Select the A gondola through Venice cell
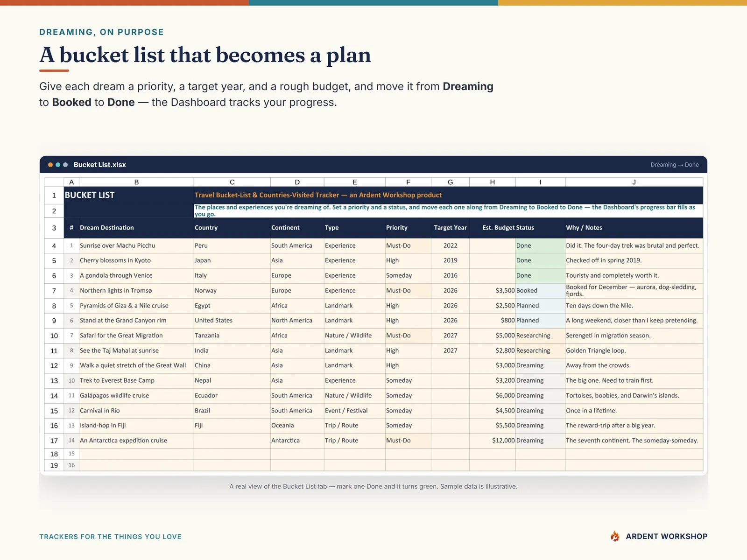 click(136, 275)
